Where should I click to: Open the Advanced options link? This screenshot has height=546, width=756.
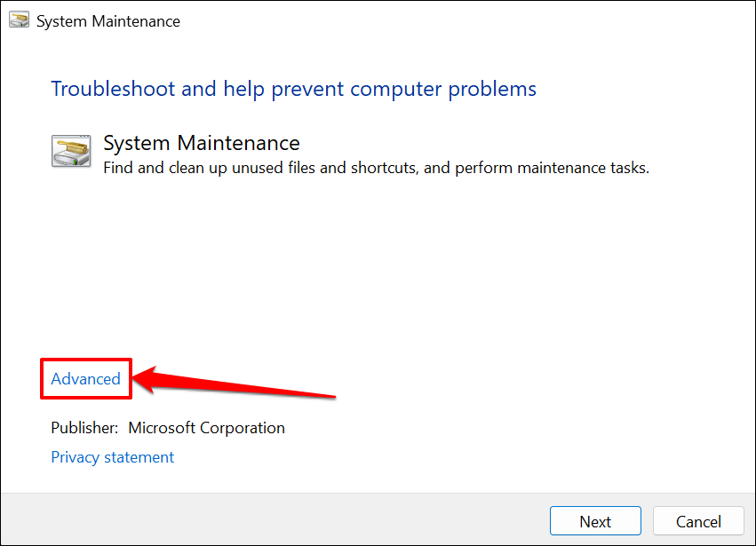85,379
